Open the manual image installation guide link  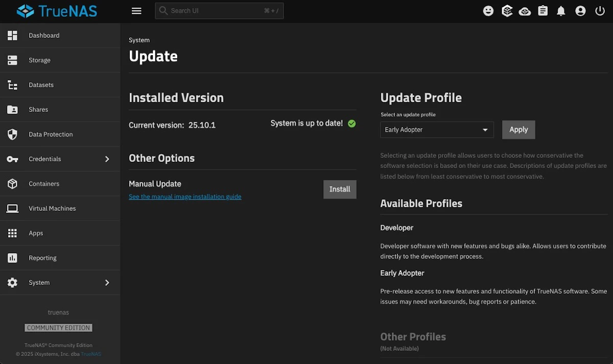185,197
